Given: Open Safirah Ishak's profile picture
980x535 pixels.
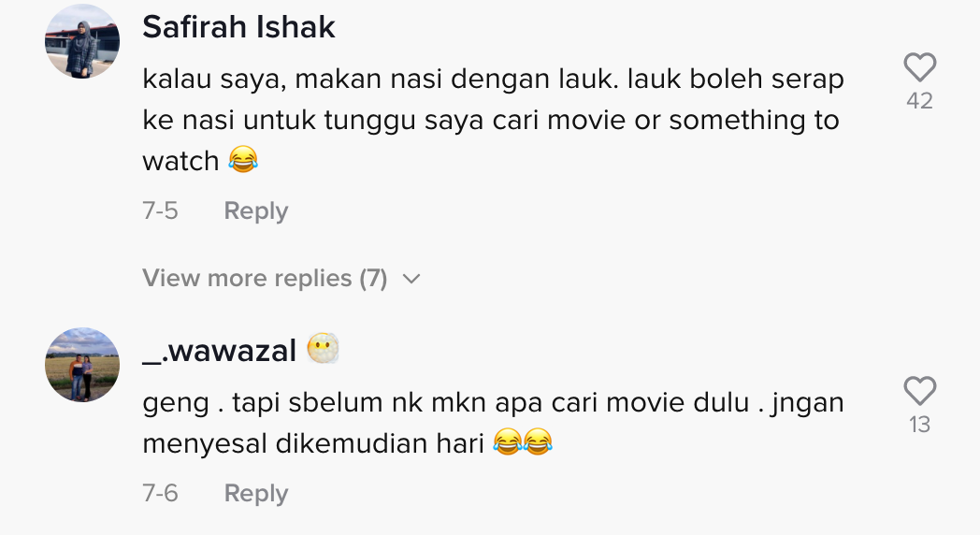Looking at the screenshot, I should pos(82,41).
